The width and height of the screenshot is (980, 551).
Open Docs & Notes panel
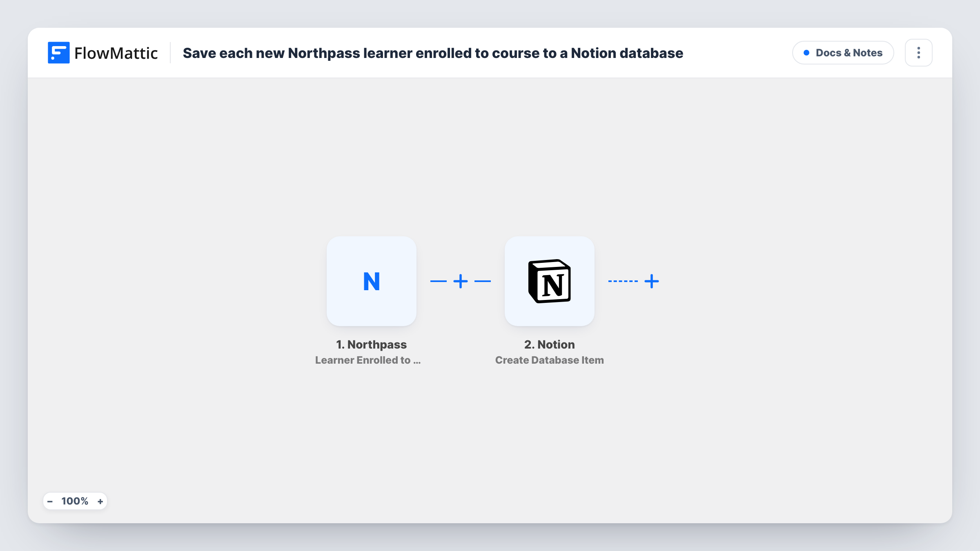pos(843,53)
